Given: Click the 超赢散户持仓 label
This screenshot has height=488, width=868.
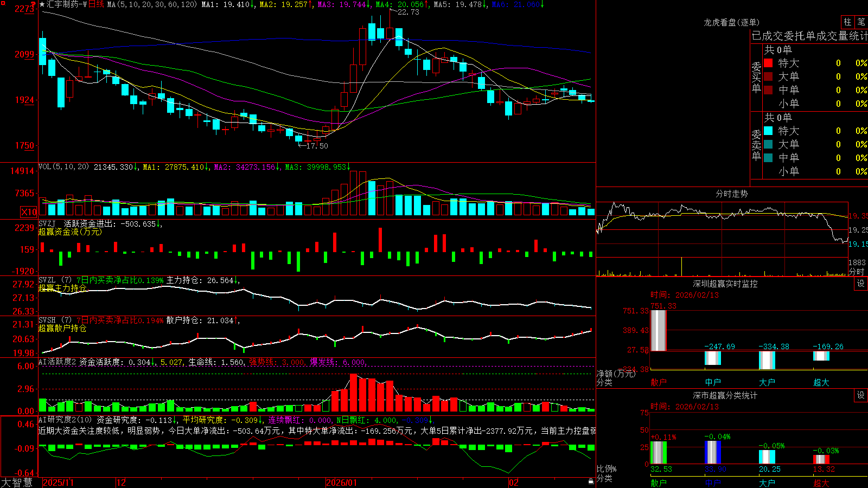Looking at the screenshot, I should tap(62, 328).
